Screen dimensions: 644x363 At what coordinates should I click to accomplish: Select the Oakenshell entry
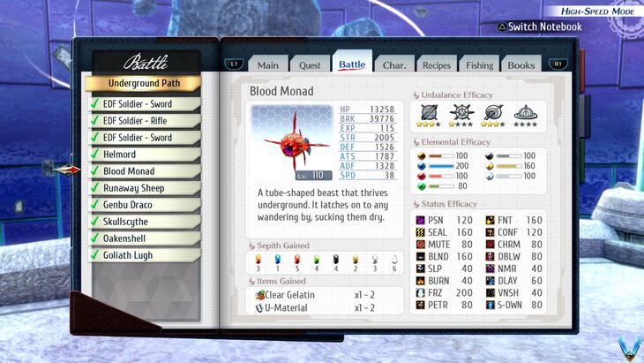coord(145,238)
